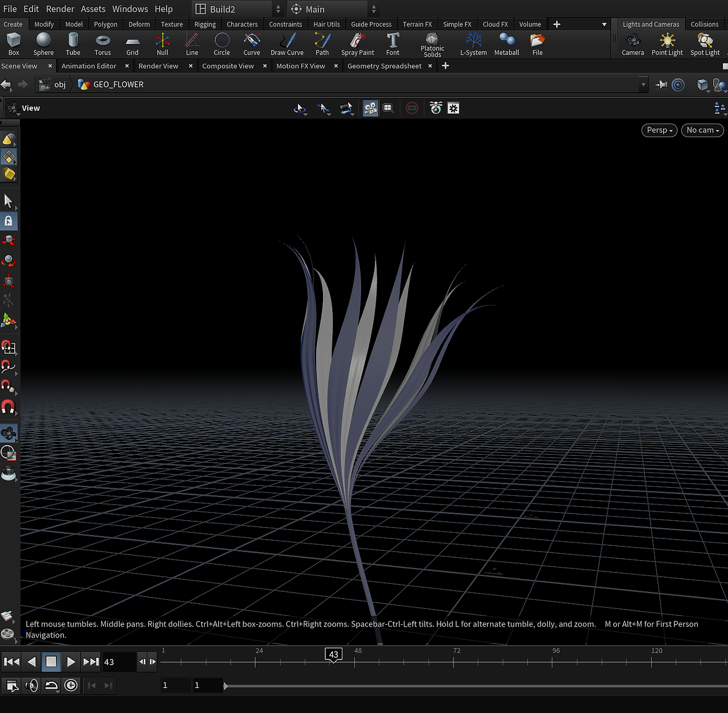Open the Windows menu

130,9
